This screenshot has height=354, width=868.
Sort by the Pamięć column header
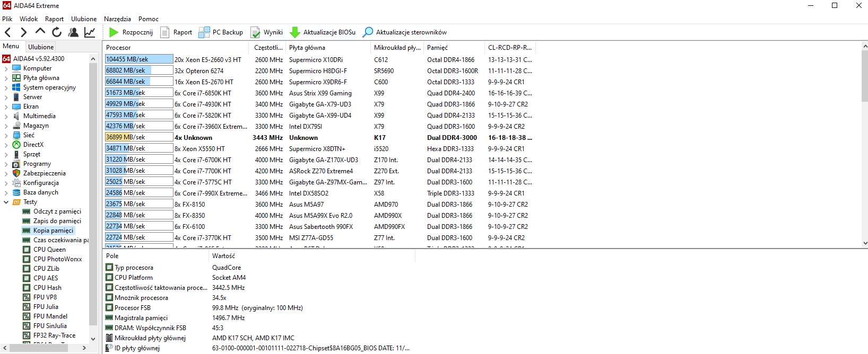click(454, 48)
